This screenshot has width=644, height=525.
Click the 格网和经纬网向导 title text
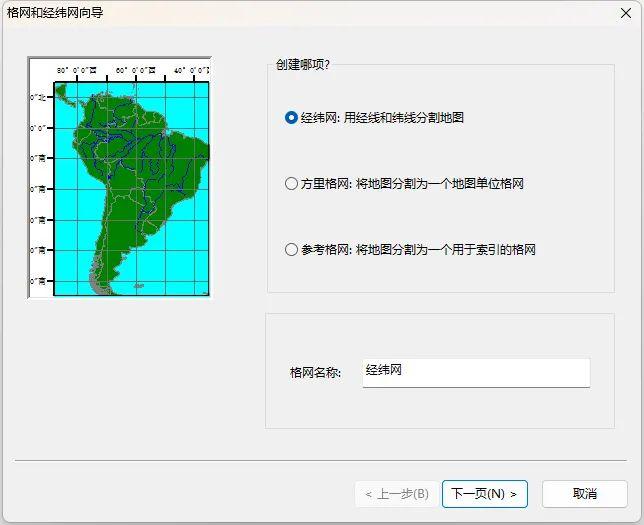pyautogui.click(x=55, y=13)
